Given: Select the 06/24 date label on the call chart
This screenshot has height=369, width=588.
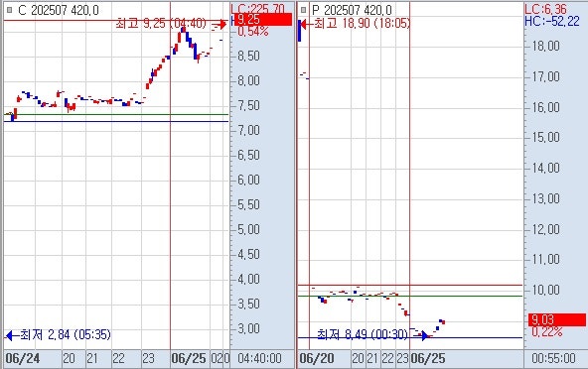Looking at the screenshot, I should tap(23, 359).
